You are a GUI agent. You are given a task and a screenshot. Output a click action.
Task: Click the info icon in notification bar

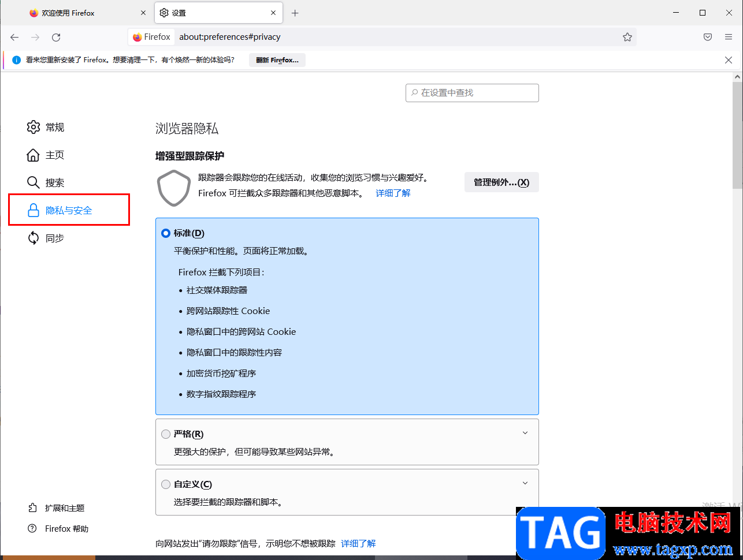[16, 60]
